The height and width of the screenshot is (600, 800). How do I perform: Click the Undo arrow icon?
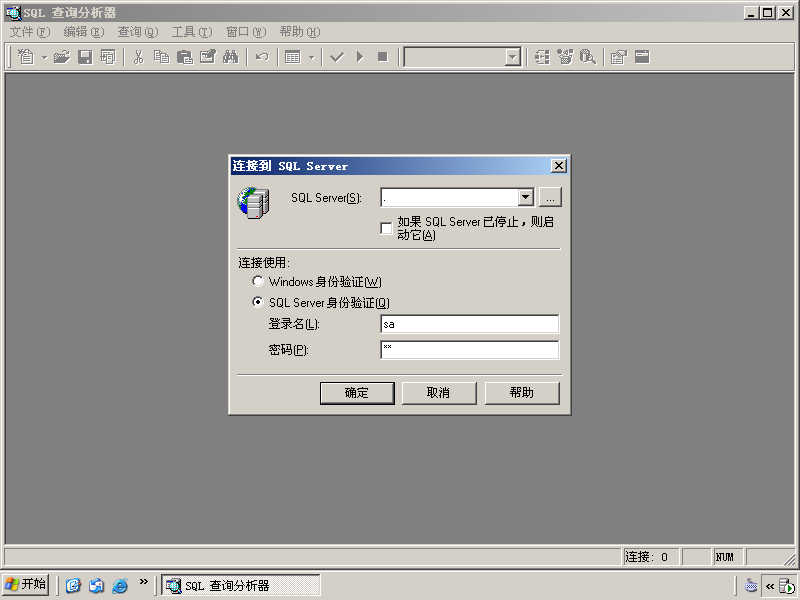pos(262,57)
